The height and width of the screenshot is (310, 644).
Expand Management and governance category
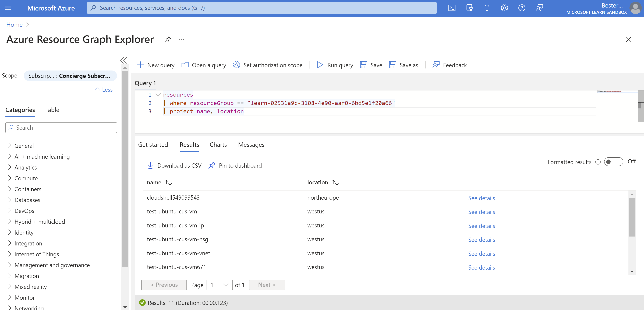[10, 265]
